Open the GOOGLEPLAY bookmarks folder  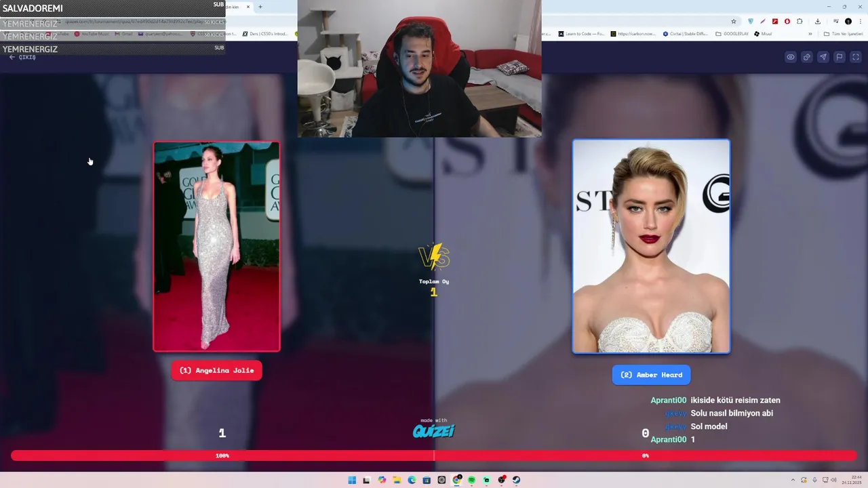[732, 34]
